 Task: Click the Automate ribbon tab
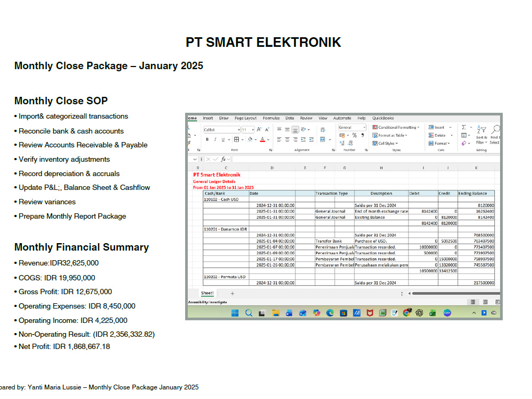tap(342, 118)
